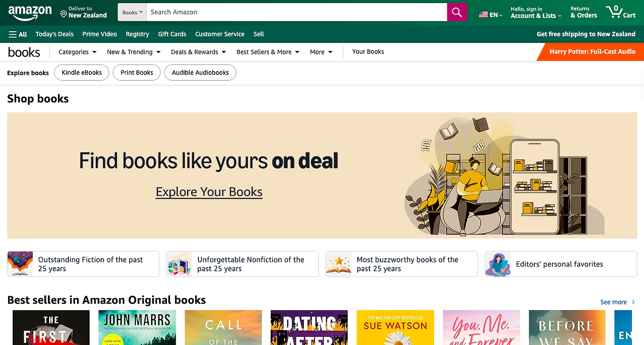Open the hamburger All menu
The height and width of the screenshot is (345, 644).
(x=18, y=34)
